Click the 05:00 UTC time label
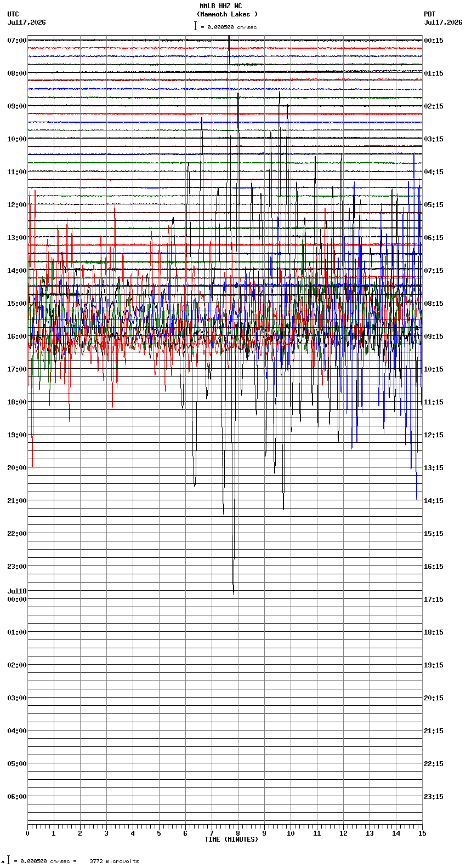466x868 pixels. coord(17,764)
